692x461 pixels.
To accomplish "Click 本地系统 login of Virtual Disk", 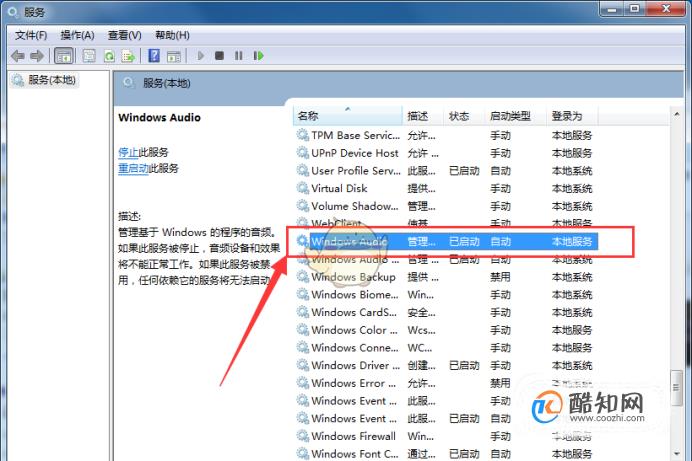I will (x=572, y=188).
